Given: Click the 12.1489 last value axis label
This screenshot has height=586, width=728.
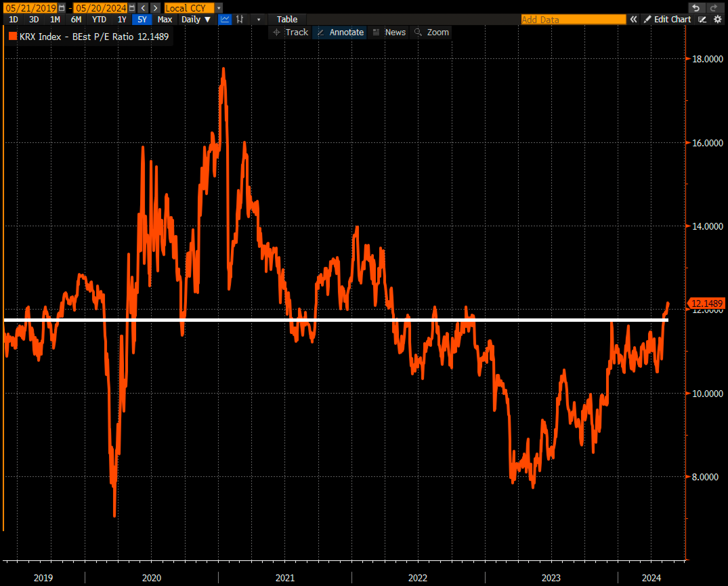Looking at the screenshot, I should click(707, 304).
